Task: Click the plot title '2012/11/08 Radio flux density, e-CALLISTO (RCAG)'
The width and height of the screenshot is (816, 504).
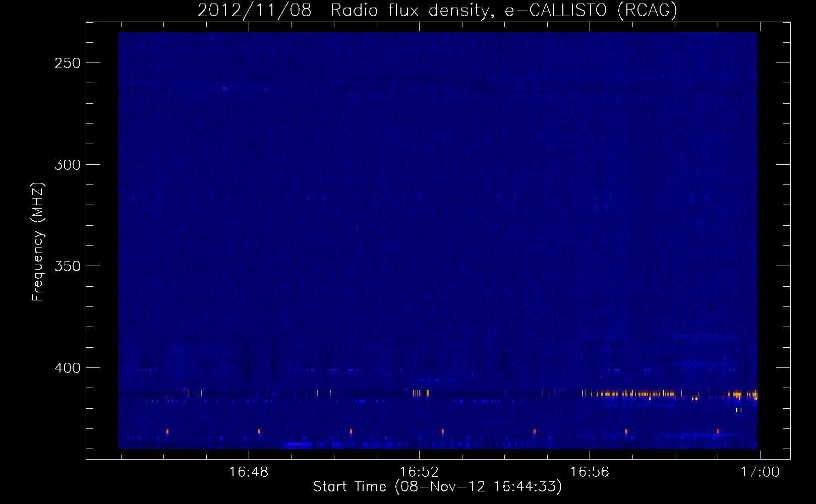Action: (437, 11)
